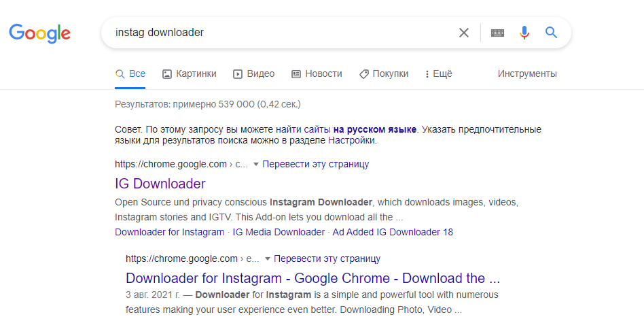The image size is (644, 319).
Task: Click the Картинки tab image icon
Action: pos(166,74)
